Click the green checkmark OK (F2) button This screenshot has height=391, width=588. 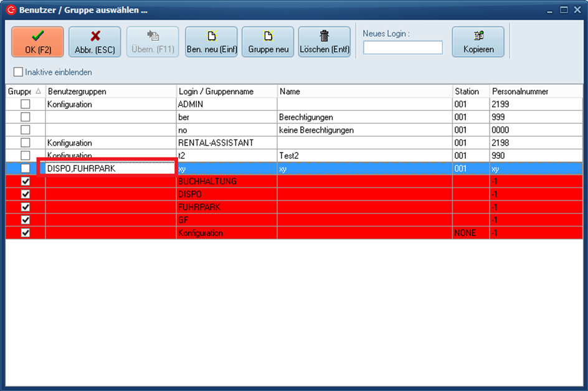tap(37, 42)
